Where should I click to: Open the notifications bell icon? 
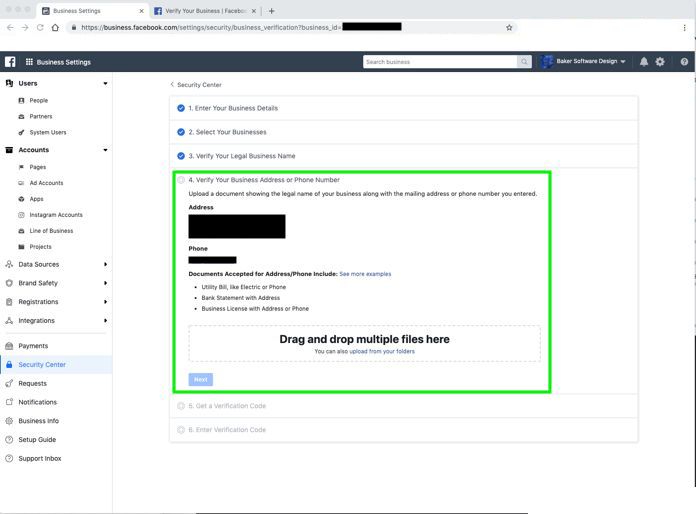coord(644,62)
